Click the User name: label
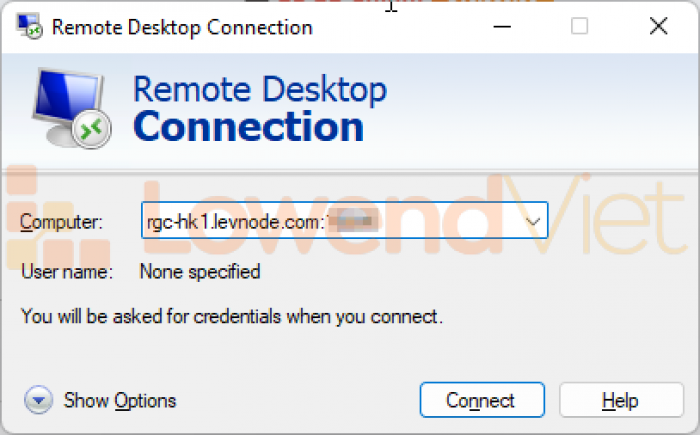700x435 pixels. click(67, 272)
